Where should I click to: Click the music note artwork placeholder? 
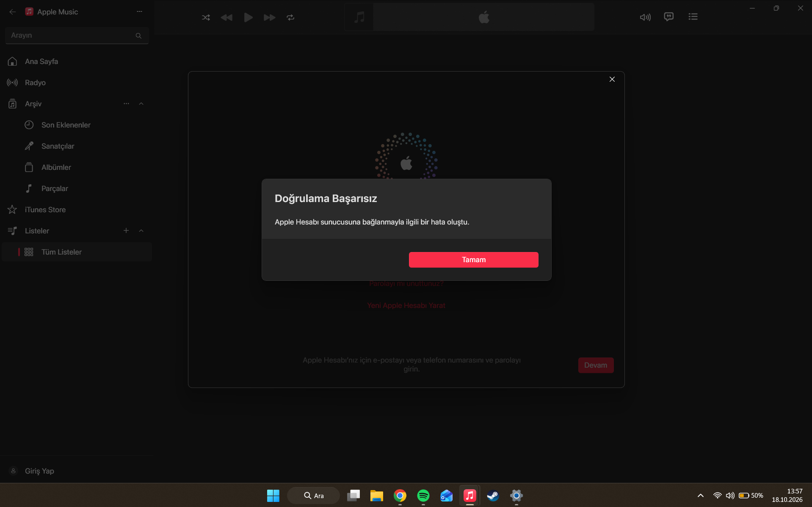click(x=359, y=17)
